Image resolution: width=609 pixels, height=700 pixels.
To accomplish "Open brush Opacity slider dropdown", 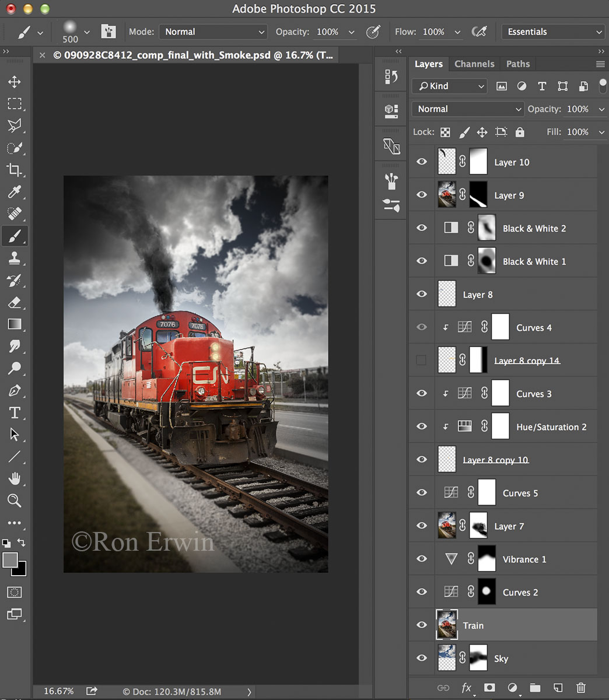I will click(x=351, y=32).
